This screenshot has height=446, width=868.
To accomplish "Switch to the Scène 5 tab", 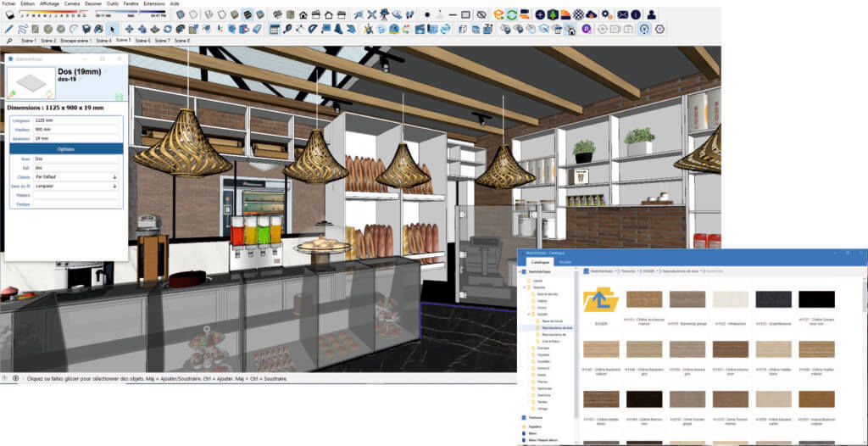I will (x=124, y=40).
